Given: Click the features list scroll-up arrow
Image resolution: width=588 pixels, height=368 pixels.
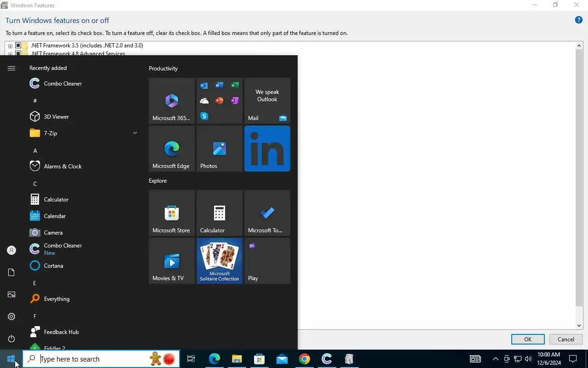Looking at the screenshot, I should point(579,45).
